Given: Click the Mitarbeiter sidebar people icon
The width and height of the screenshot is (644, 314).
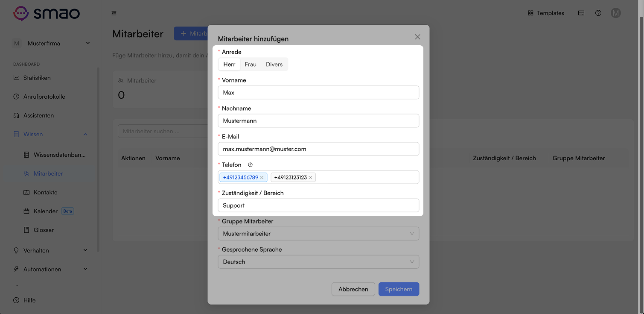Looking at the screenshot, I should click(x=26, y=173).
